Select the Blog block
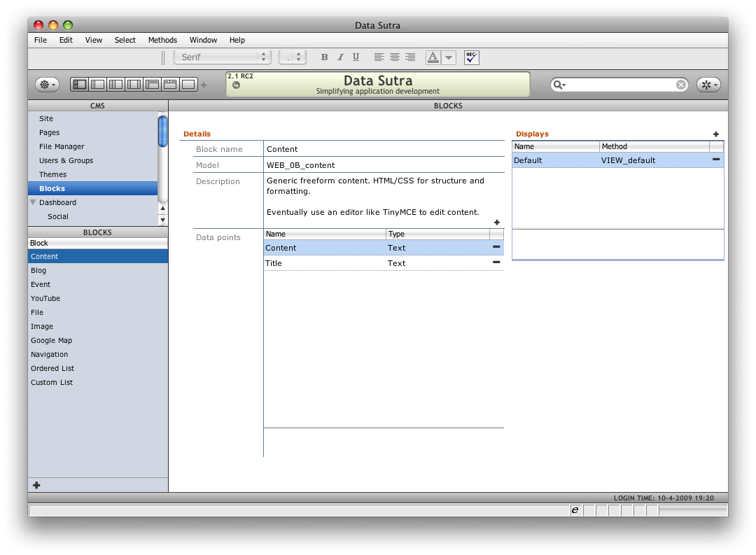Screen dimensions: 756x555 coord(98,271)
